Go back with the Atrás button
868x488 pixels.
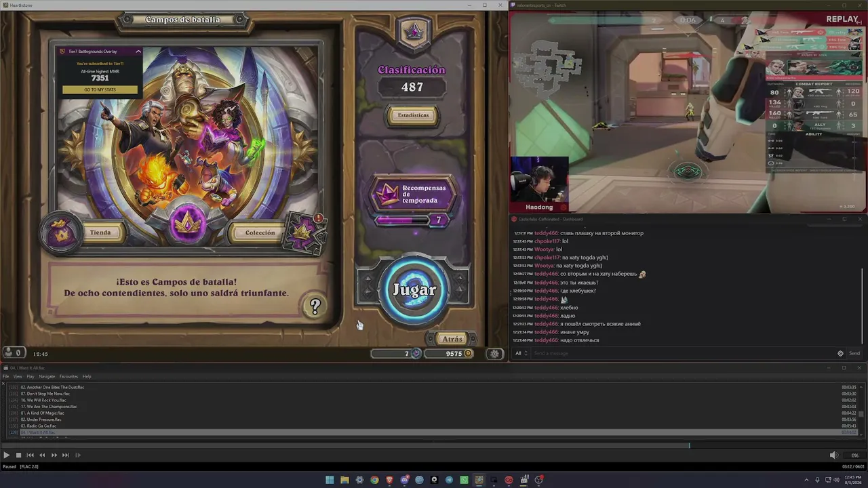tap(451, 339)
